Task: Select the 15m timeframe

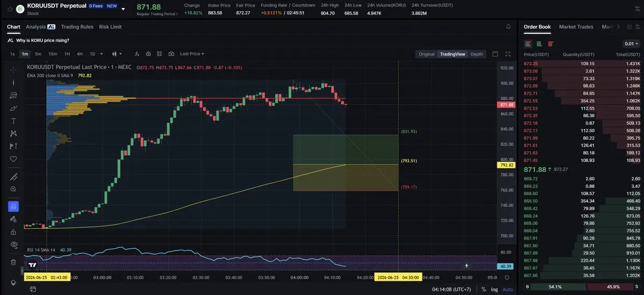Action: point(53,54)
